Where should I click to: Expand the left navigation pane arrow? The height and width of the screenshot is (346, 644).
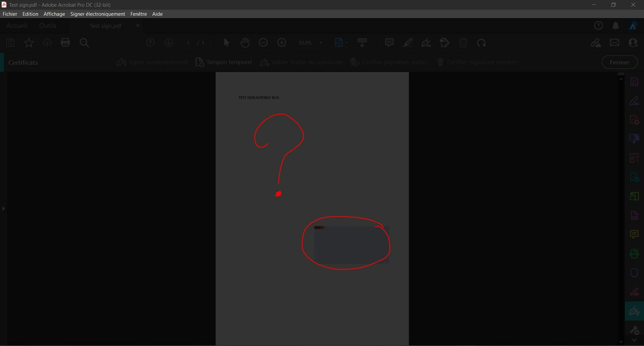coord(3,209)
